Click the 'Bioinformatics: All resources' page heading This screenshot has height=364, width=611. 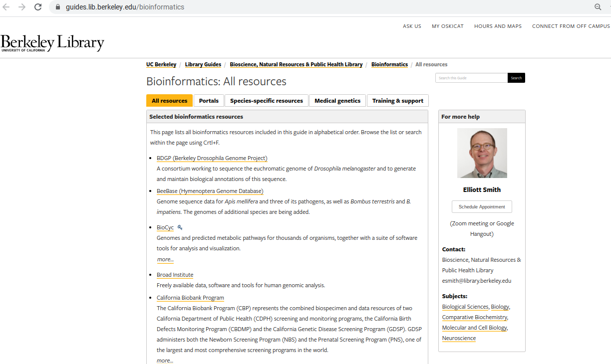tap(216, 81)
